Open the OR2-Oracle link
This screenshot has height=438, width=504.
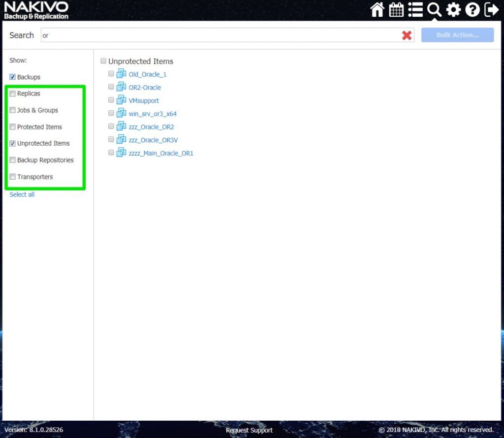coord(145,88)
